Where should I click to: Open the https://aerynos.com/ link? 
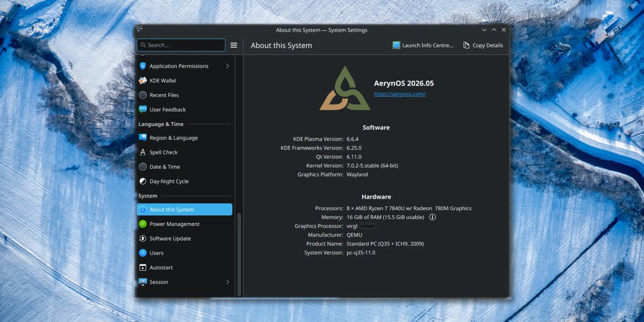pyautogui.click(x=400, y=94)
